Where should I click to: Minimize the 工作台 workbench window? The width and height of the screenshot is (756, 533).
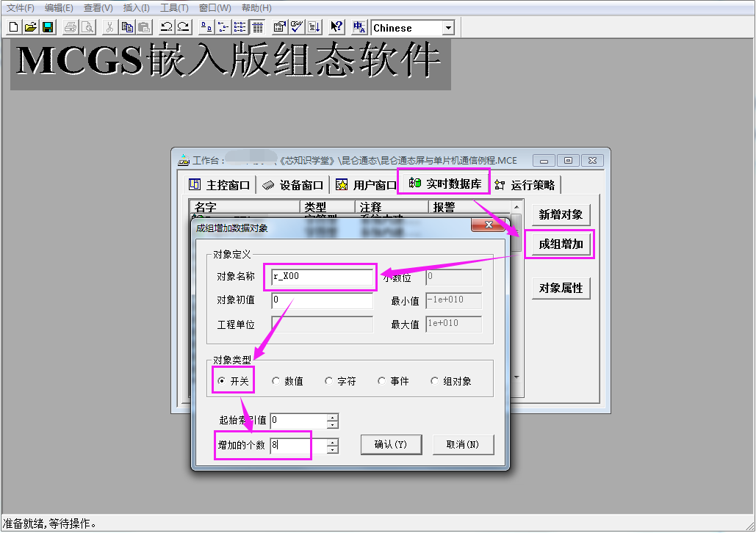(x=544, y=161)
